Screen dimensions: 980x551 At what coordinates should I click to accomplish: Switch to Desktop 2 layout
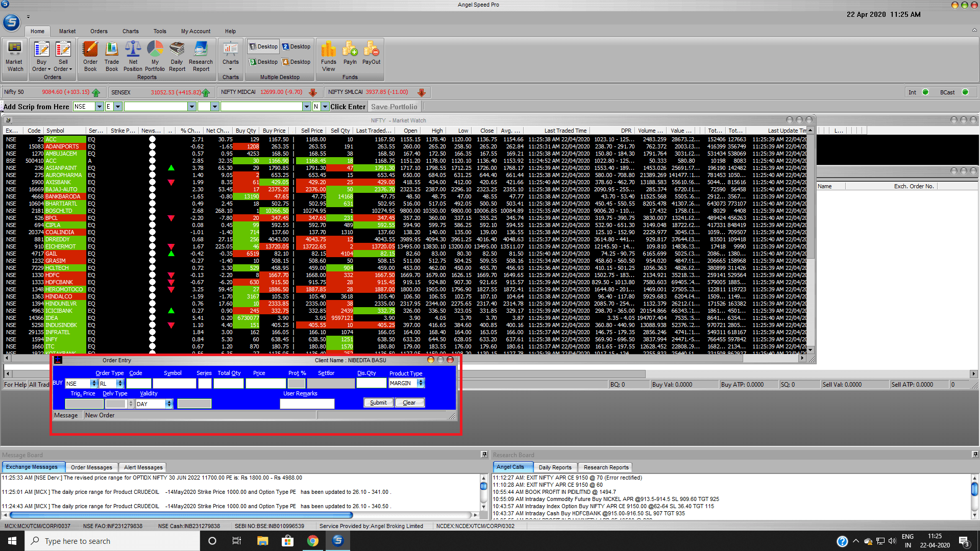[296, 46]
